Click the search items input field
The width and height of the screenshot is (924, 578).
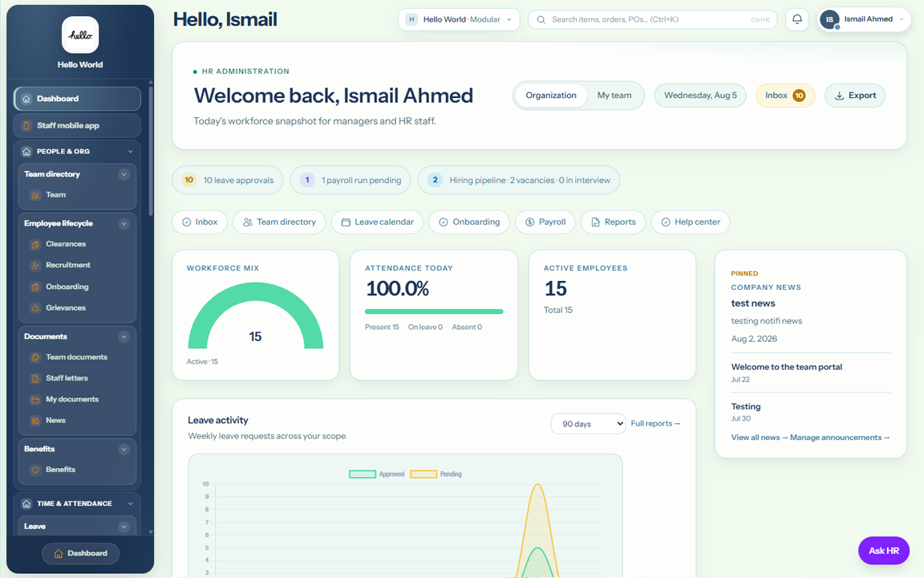tap(652, 19)
